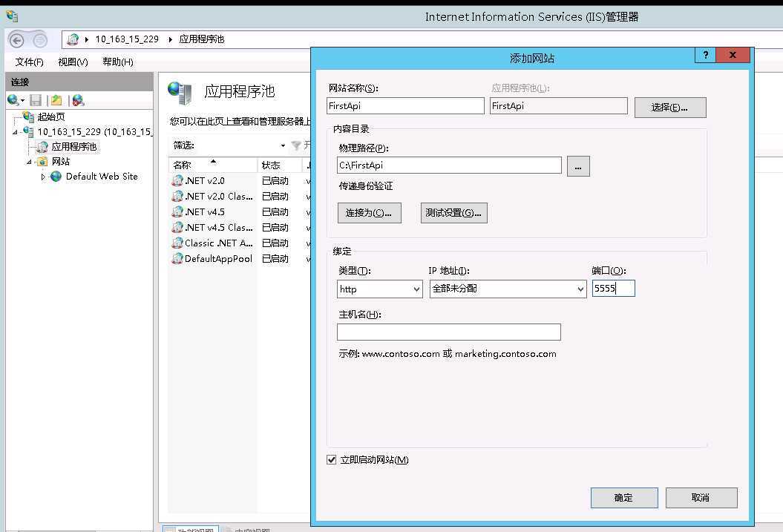783x532 pixels.
Task: Click the delete connection icon
Action: click(78, 100)
